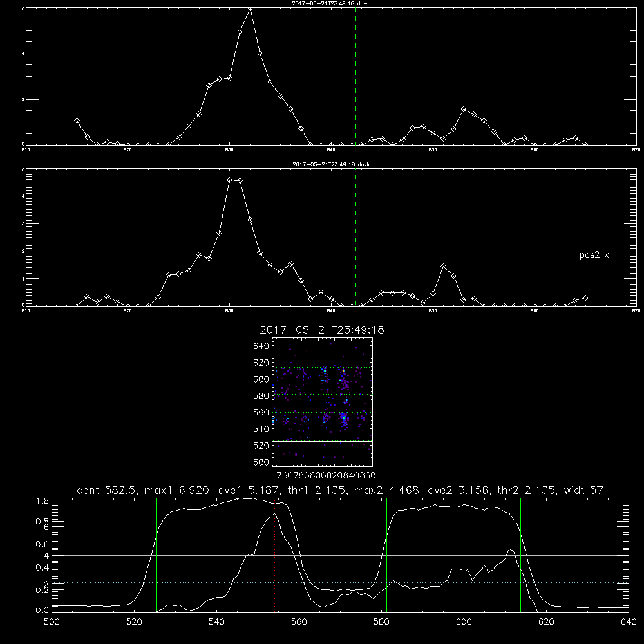Click the '580' tick label on the bottom plot x-axis

click(x=381, y=622)
